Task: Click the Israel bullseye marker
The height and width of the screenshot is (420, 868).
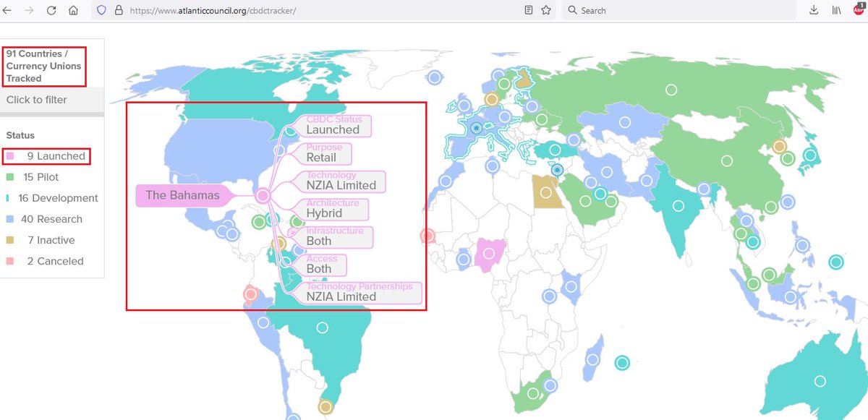Action: pos(557,171)
